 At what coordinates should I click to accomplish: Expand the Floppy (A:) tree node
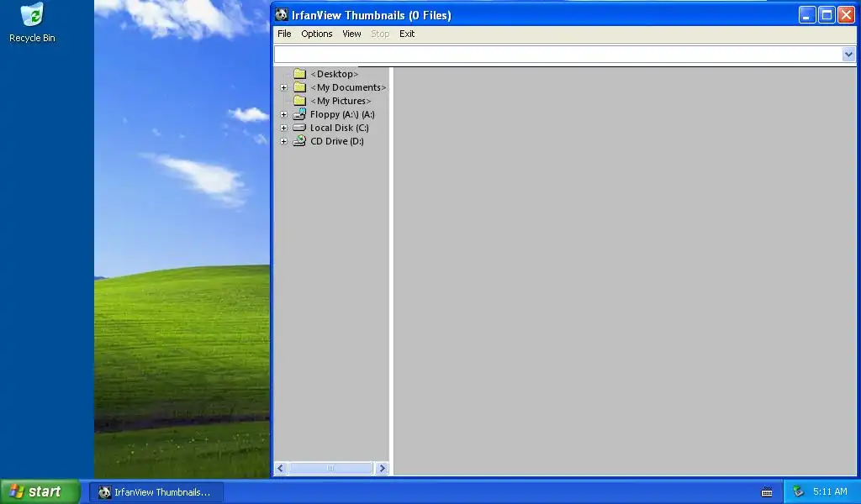(284, 114)
